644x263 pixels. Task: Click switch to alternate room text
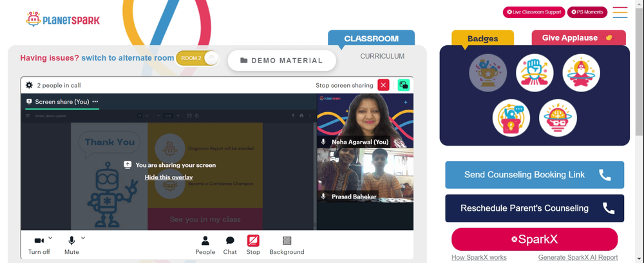click(128, 58)
